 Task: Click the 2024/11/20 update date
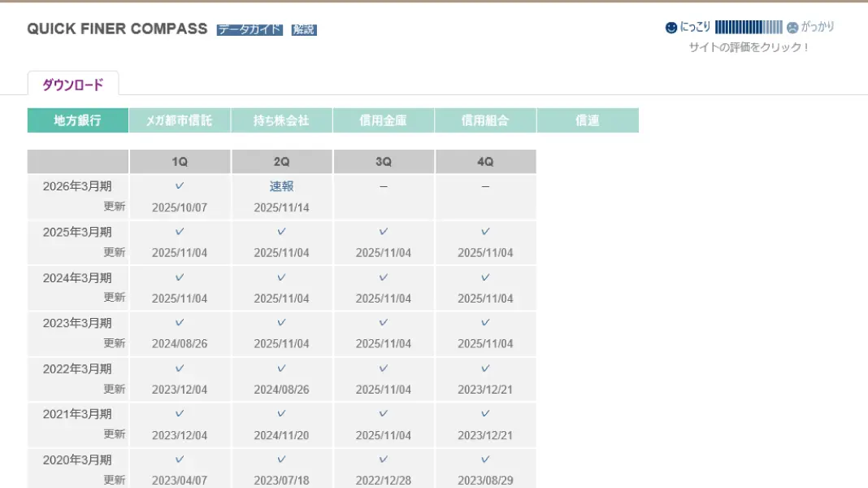281,435
